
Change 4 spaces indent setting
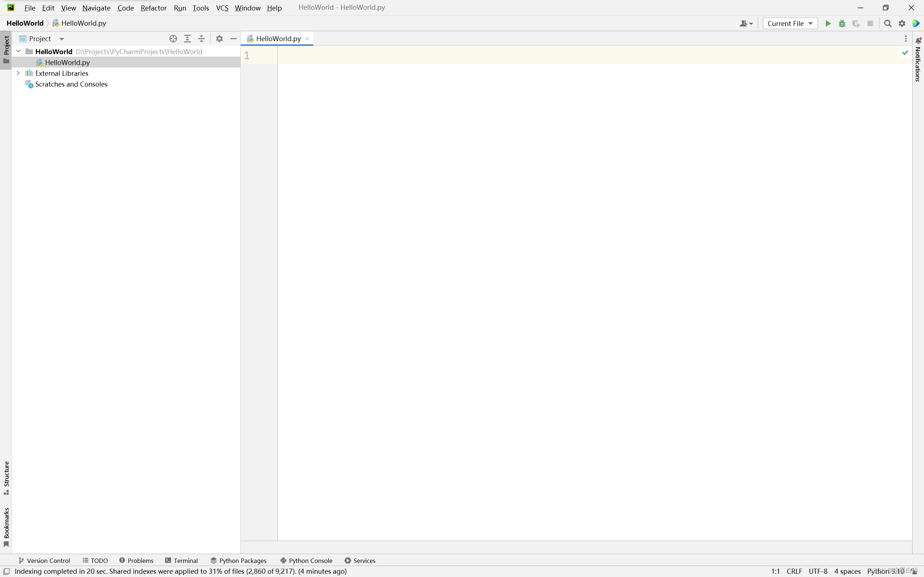[x=847, y=571]
